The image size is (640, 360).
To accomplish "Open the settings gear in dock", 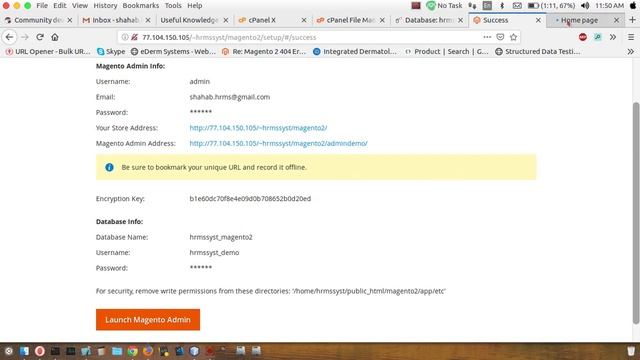I will pyautogui.click(x=9, y=351).
